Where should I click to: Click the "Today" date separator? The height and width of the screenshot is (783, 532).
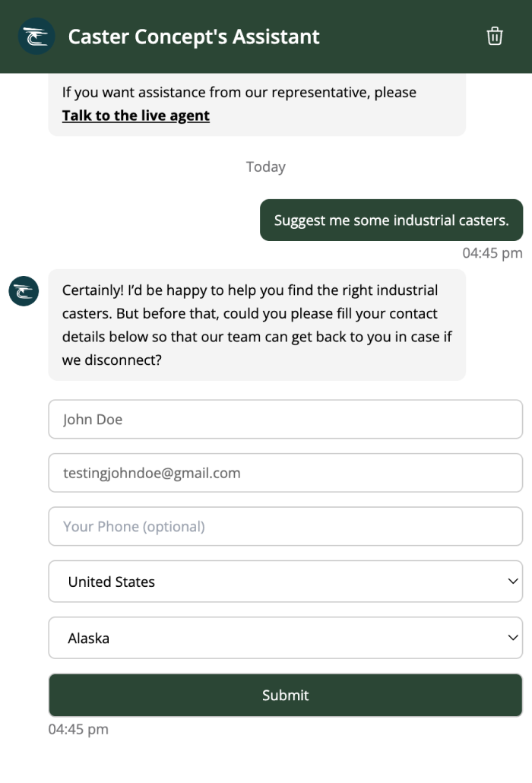coord(266,166)
